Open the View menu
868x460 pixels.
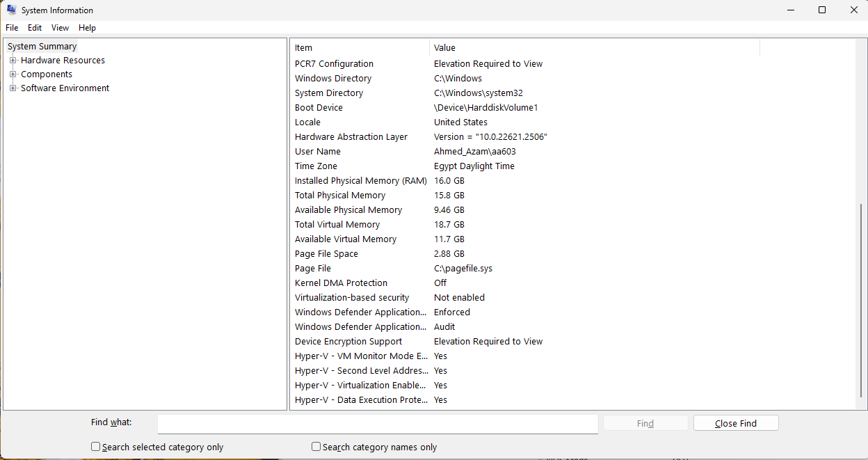[x=61, y=28]
